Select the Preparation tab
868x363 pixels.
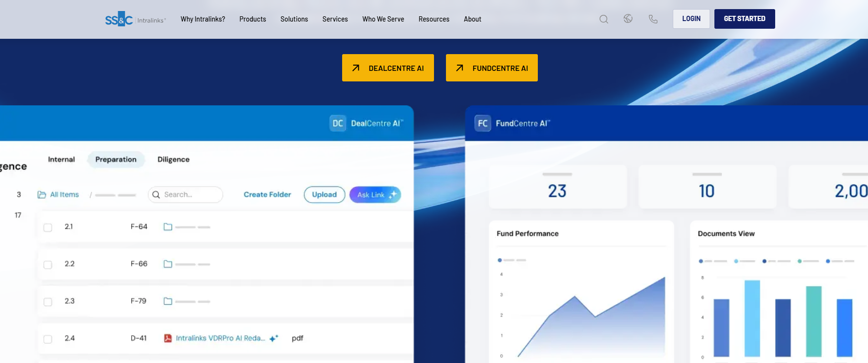point(116,159)
